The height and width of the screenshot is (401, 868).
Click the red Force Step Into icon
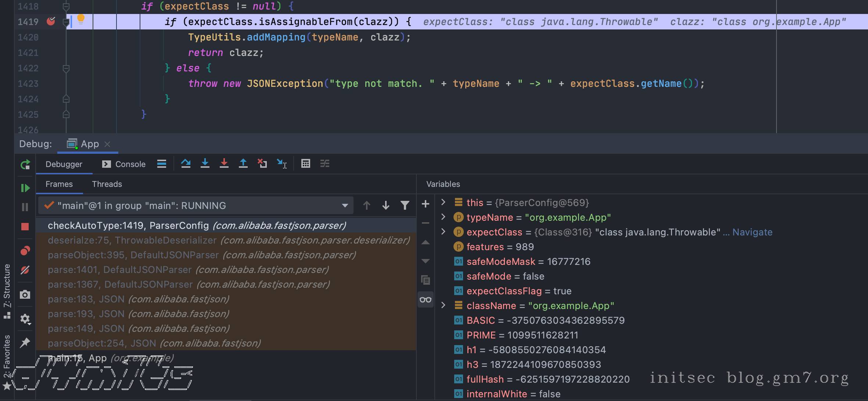coord(224,164)
